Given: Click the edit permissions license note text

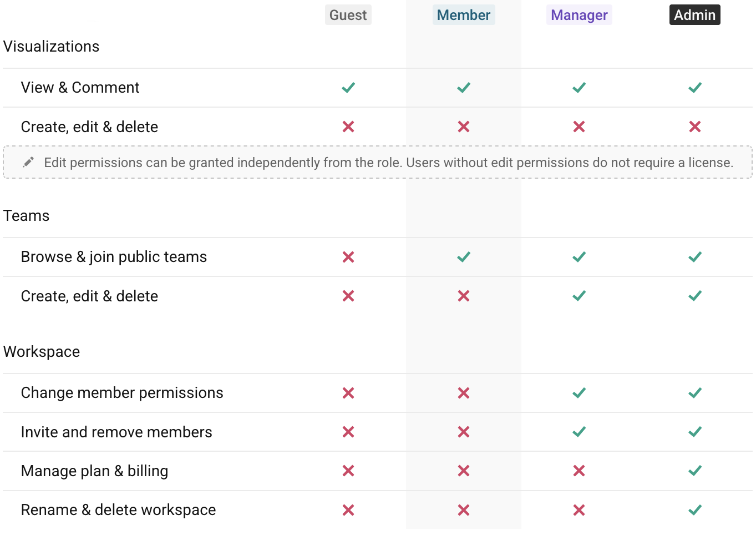Looking at the screenshot, I should click(388, 163).
